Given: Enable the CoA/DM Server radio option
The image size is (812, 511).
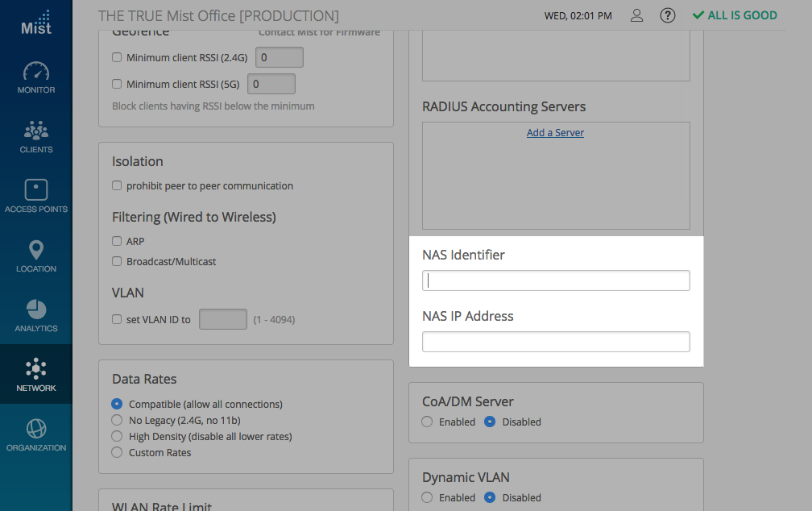Looking at the screenshot, I should tap(427, 422).
